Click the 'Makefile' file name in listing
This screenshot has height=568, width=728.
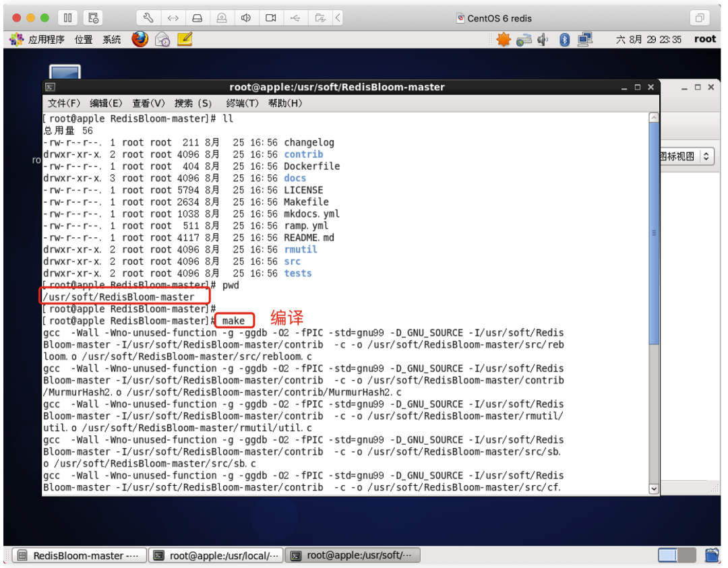pyautogui.click(x=306, y=202)
